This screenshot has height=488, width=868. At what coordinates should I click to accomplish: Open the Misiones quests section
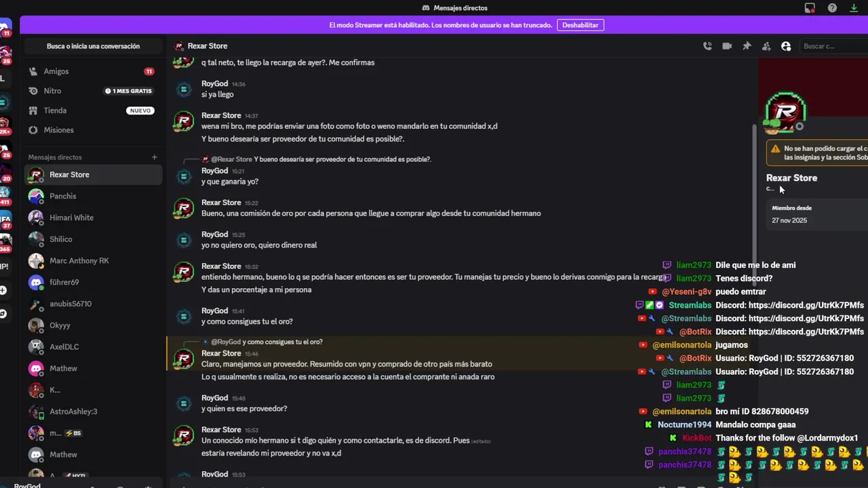point(58,130)
